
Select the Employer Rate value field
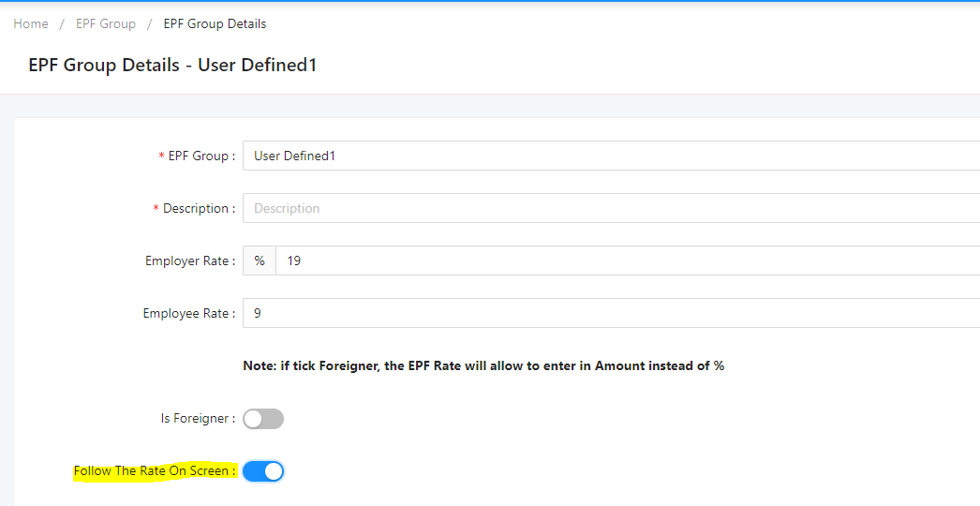(628, 260)
